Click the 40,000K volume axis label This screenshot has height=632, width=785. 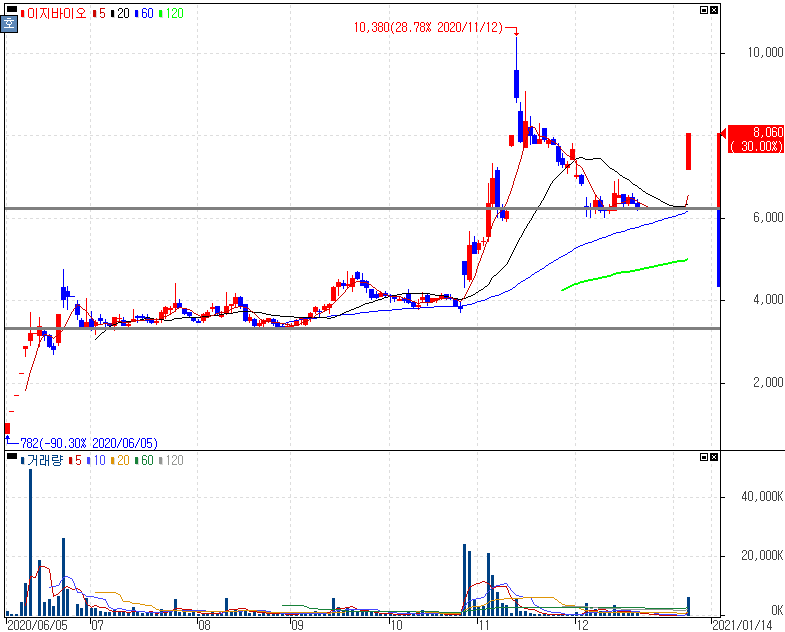[x=762, y=496]
